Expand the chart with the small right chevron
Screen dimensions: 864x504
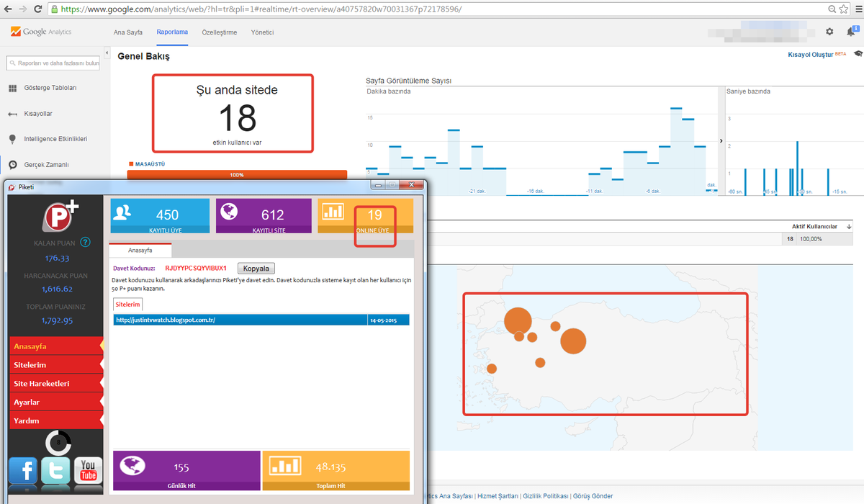(721, 140)
